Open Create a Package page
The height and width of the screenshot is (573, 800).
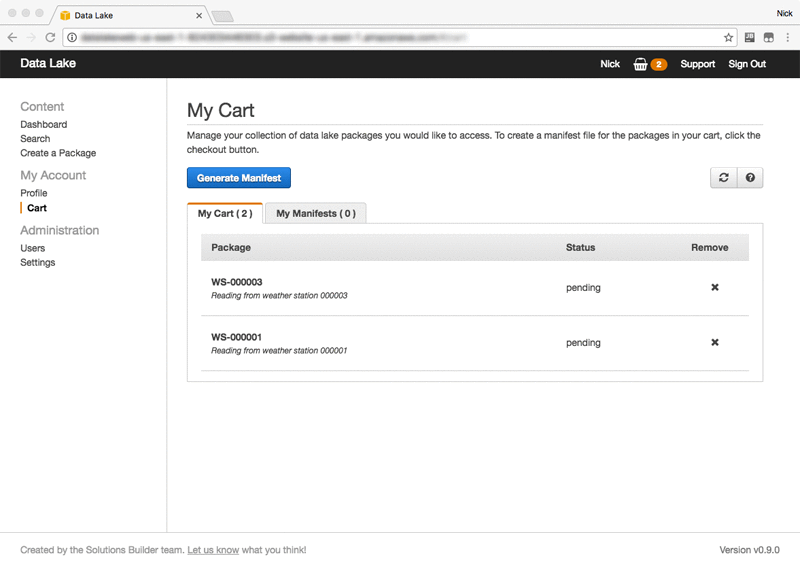tap(58, 153)
